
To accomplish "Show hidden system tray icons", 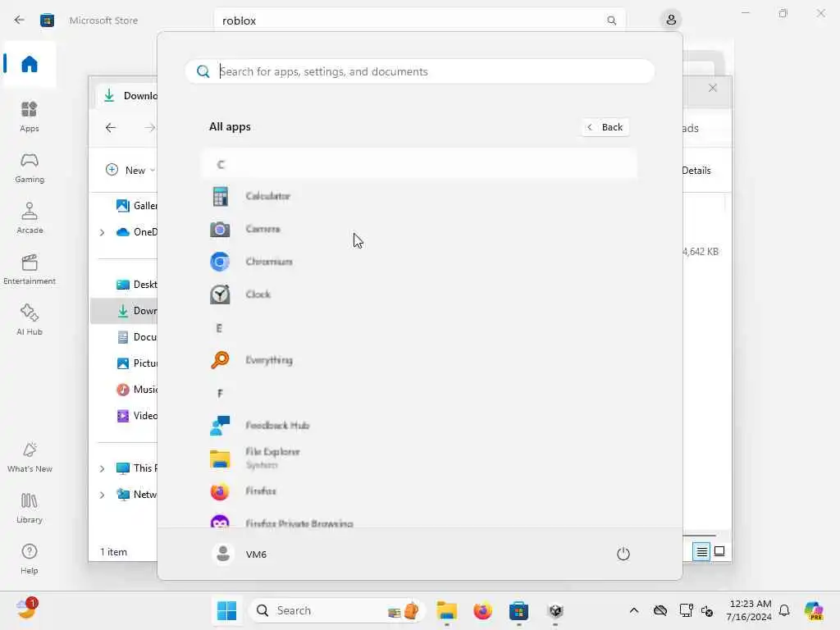I will tap(634, 610).
